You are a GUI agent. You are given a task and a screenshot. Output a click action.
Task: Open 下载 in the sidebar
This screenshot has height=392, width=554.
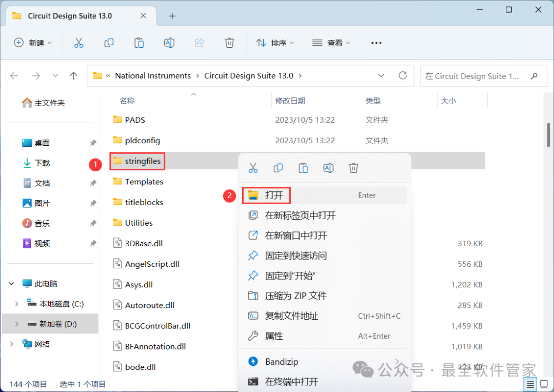pyautogui.click(x=36, y=163)
